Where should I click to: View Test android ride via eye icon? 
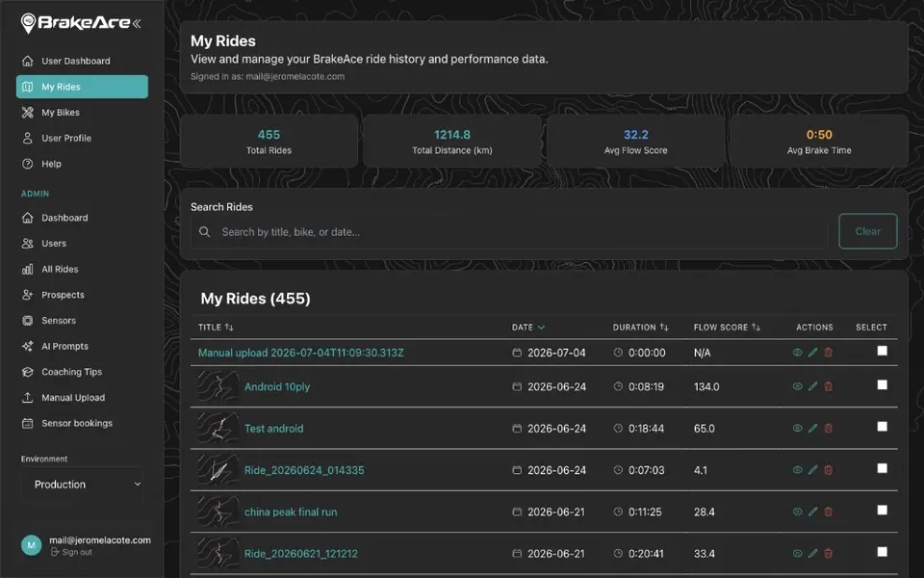coord(797,428)
